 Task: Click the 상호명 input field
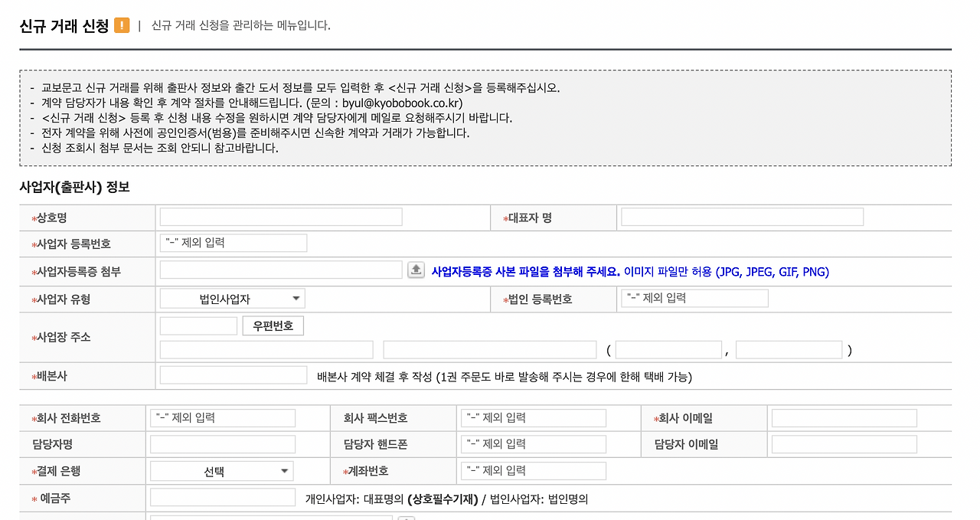(x=279, y=216)
